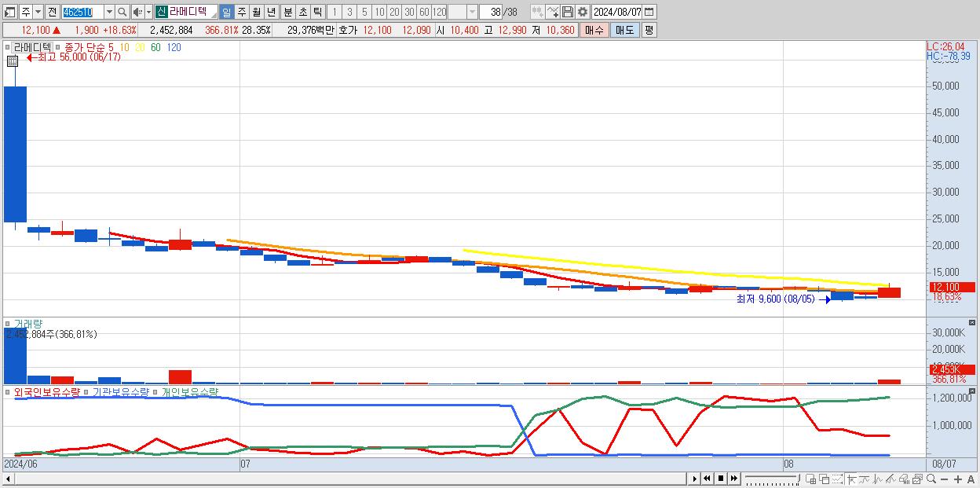
Task: Click the 외국인보유수량 legend label
Action: 47,391
